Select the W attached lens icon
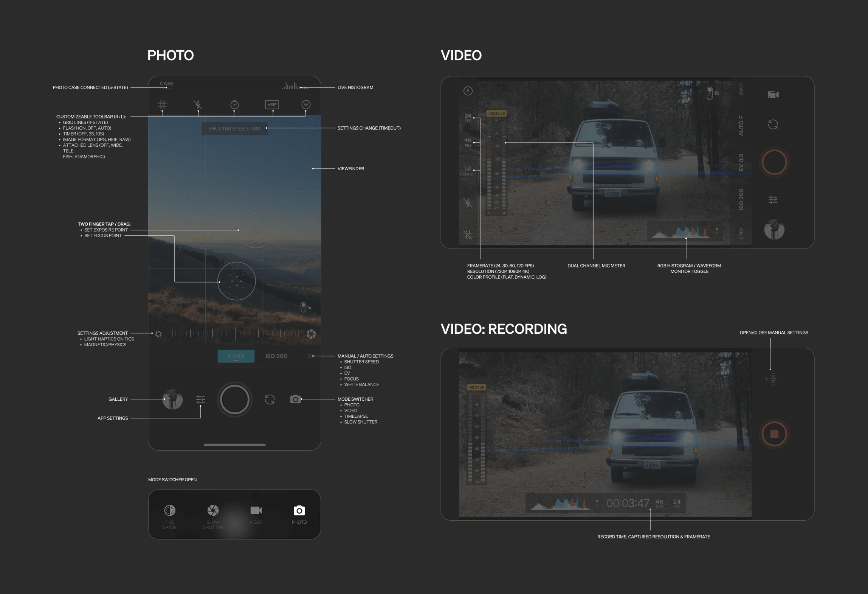The height and width of the screenshot is (594, 868). point(306,104)
